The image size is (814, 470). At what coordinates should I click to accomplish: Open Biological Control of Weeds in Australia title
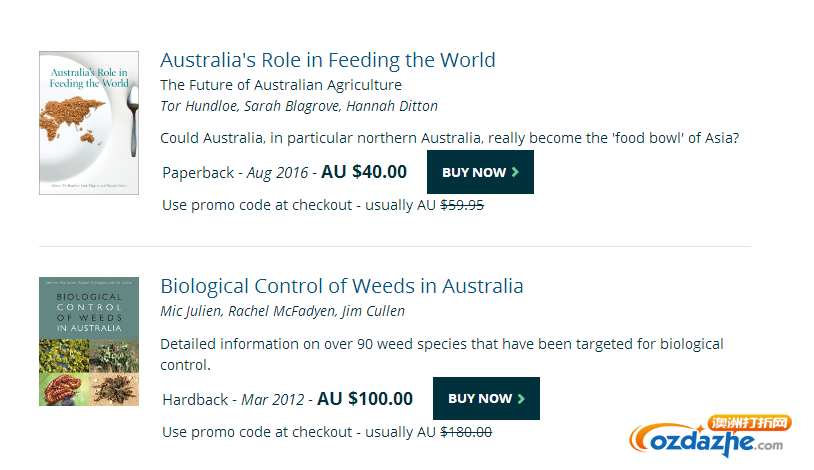[x=342, y=286]
